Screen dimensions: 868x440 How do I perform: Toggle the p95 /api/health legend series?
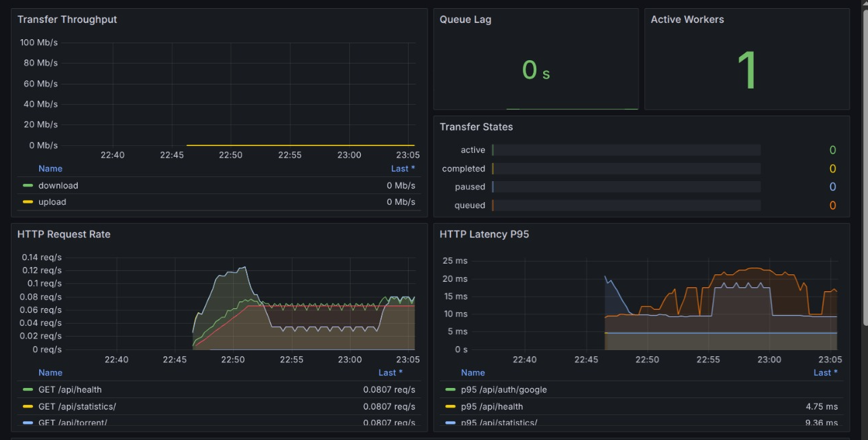point(492,406)
